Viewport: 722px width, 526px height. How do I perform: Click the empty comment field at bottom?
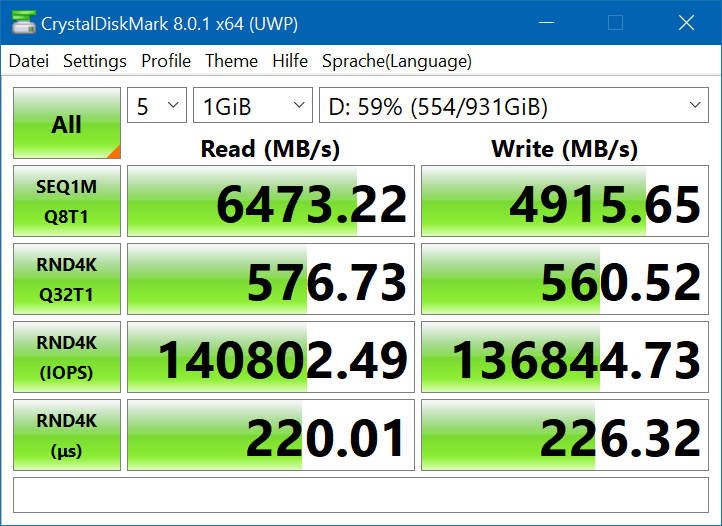pos(361,495)
